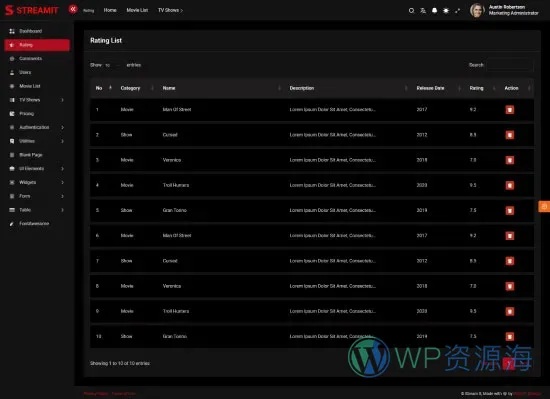Enter fullscreen with the expand icon
550x399 pixels.
(457, 11)
